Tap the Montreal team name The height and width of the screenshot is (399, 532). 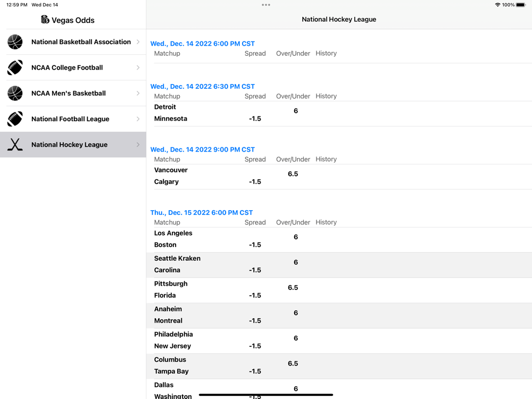[168, 321]
